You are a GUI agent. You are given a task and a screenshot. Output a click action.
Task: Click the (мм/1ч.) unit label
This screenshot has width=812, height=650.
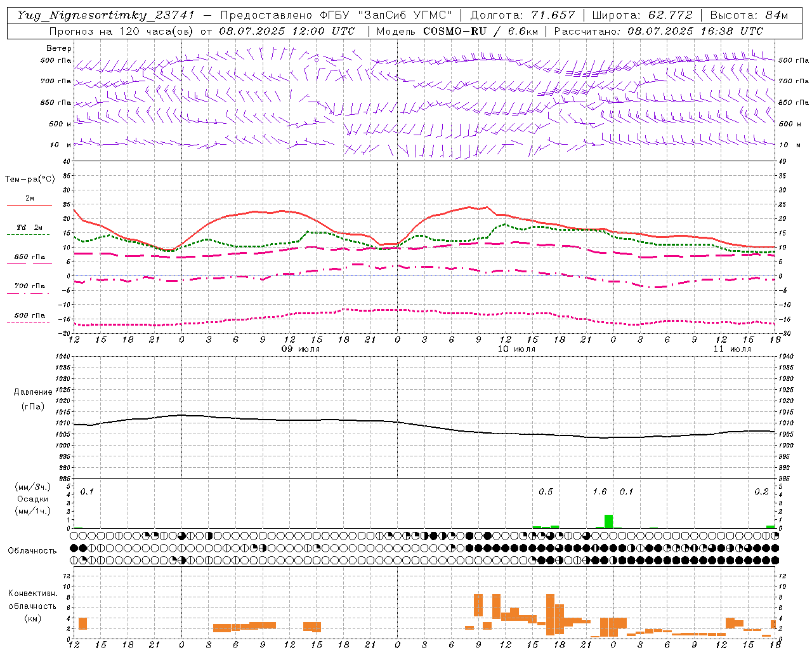pyautogui.click(x=32, y=511)
